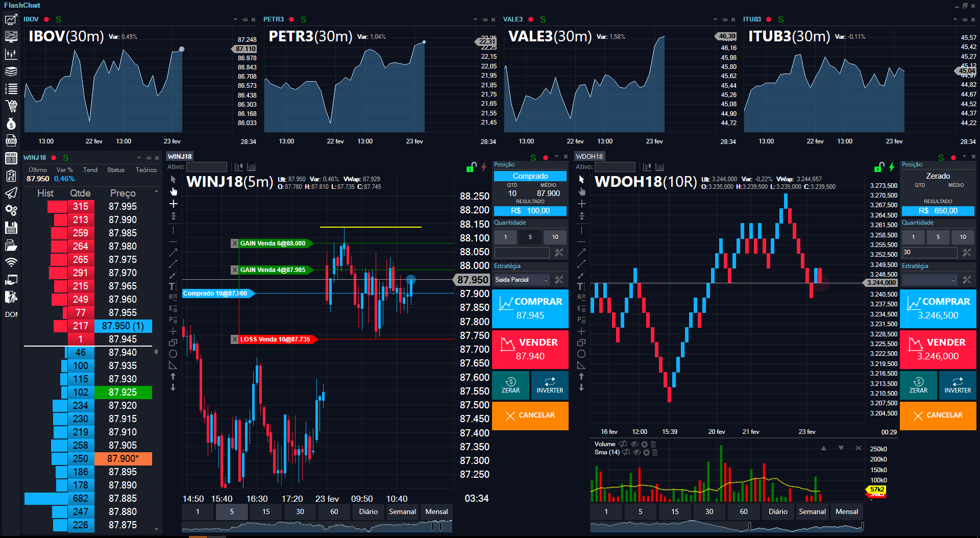Toggle the lightning bolt on WDOH18 chart
Viewport: 980px width, 538px height.
892,167
